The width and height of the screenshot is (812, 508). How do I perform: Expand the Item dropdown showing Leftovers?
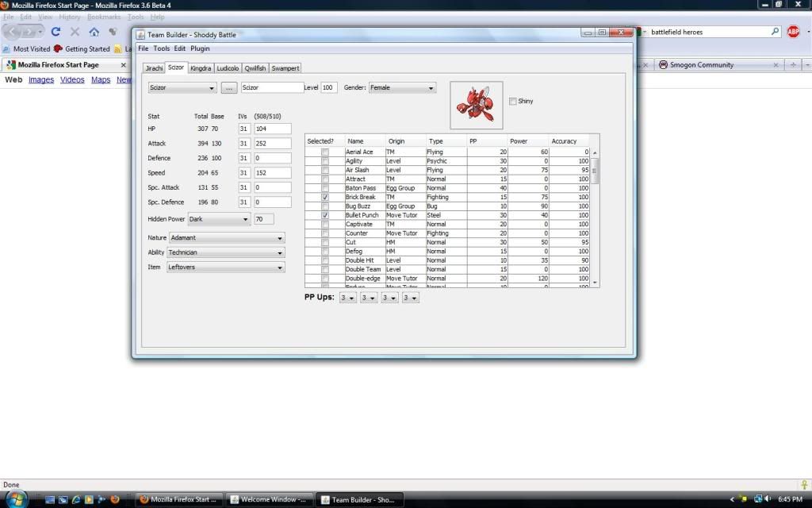point(225,267)
